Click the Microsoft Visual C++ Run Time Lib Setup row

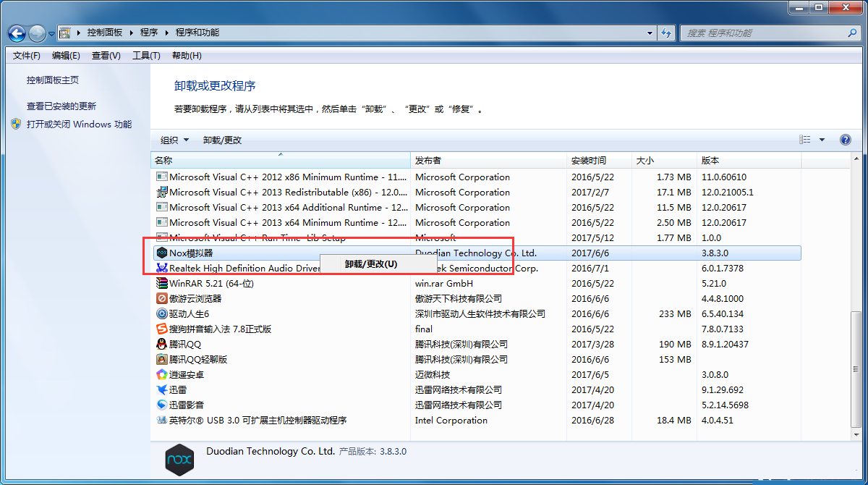tap(476, 237)
